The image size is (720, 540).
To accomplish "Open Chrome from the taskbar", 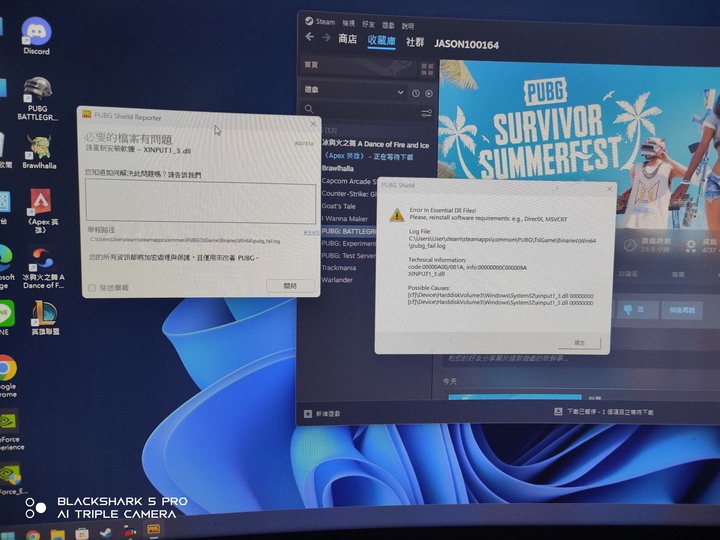I will coord(33,535).
